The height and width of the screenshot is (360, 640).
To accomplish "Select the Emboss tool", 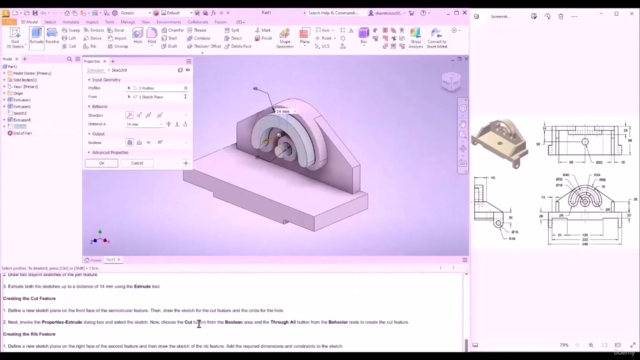I will point(94,30).
